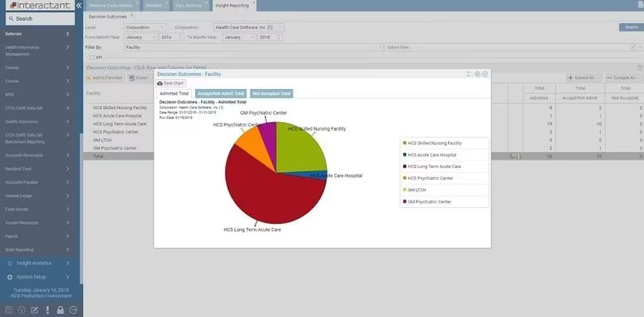The height and width of the screenshot is (317, 644).
Task: Click the logout arrow icon in sidebar footer
Action: [73, 310]
